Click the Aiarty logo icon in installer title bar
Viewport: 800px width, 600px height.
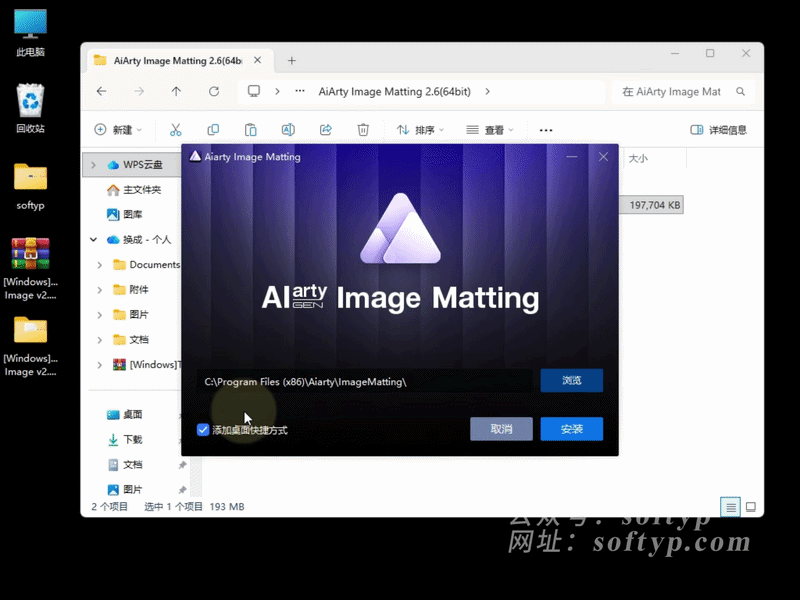(195, 157)
